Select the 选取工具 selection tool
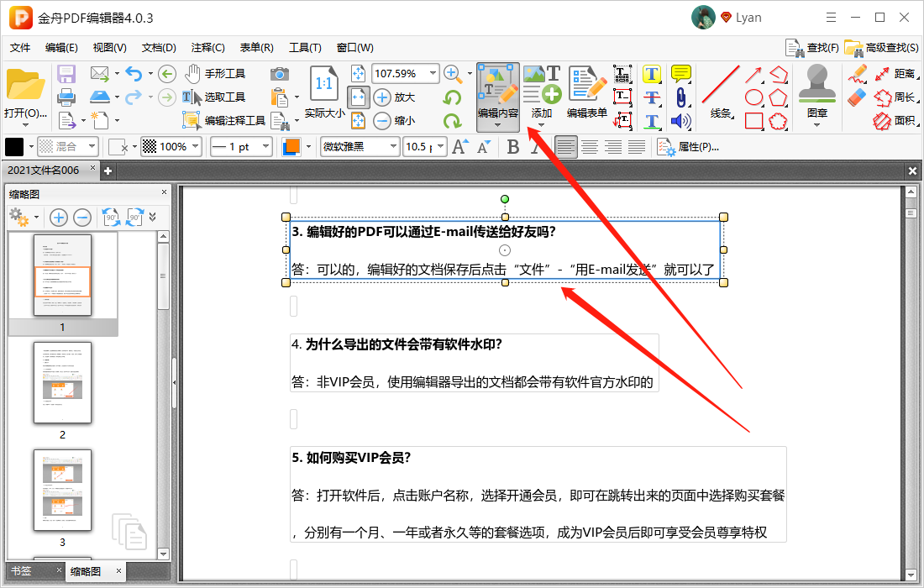 [x=214, y=97]
